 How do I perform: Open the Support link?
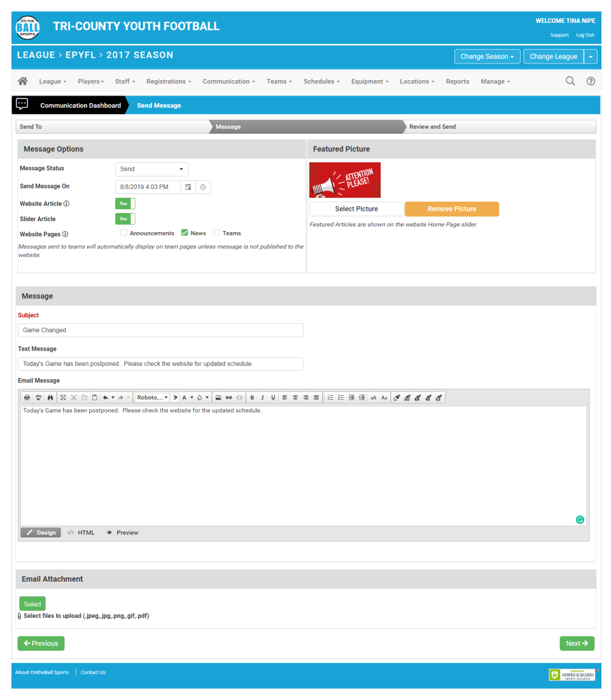(x=559, y=35)
